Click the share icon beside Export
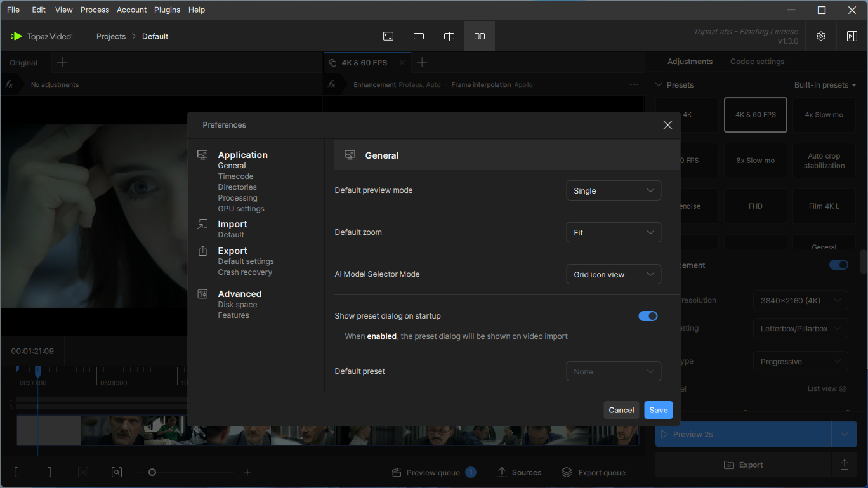Screen dimensions: 868x488 click(844, 465)
